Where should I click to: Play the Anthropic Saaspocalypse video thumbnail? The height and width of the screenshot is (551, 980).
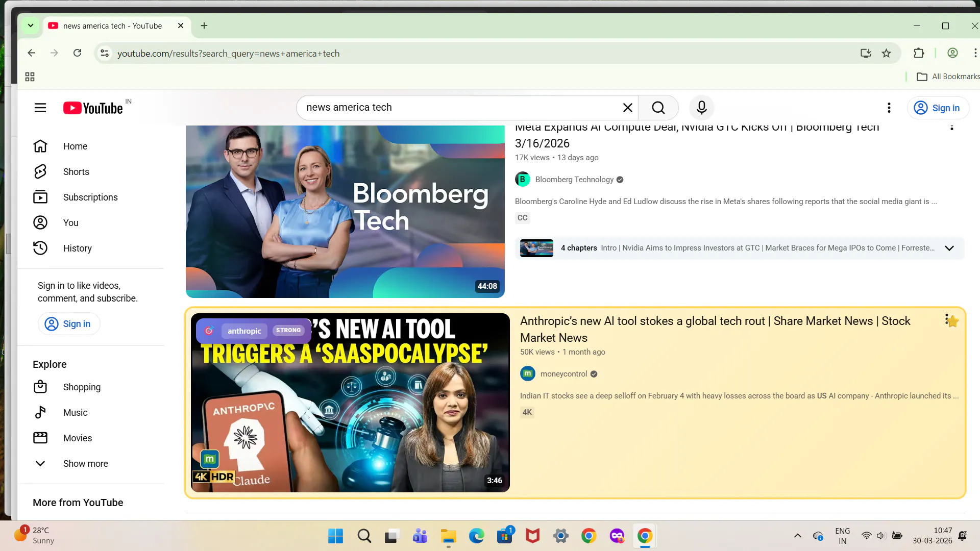350,403
